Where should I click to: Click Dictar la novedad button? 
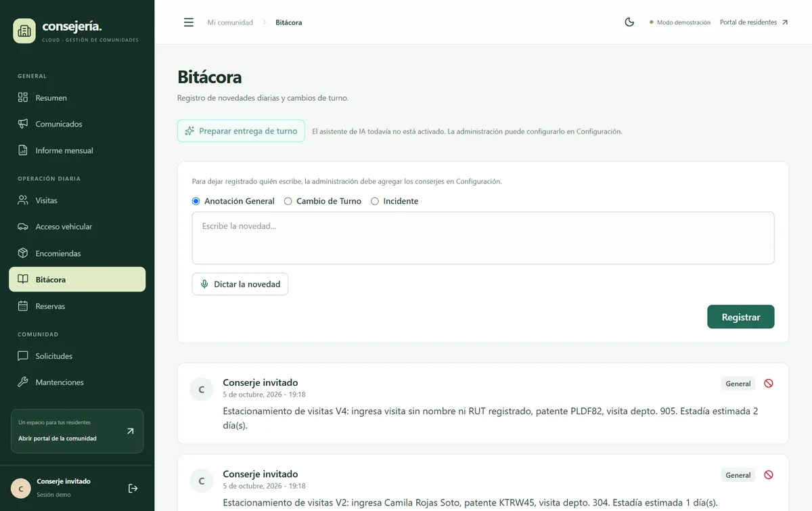(240, 284)
